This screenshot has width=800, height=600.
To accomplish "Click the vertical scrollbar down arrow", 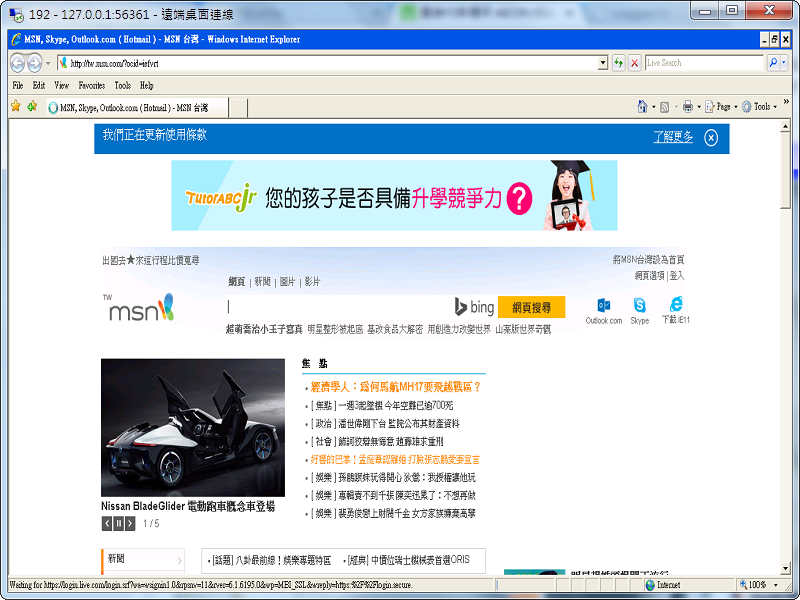I will (786, 568).
